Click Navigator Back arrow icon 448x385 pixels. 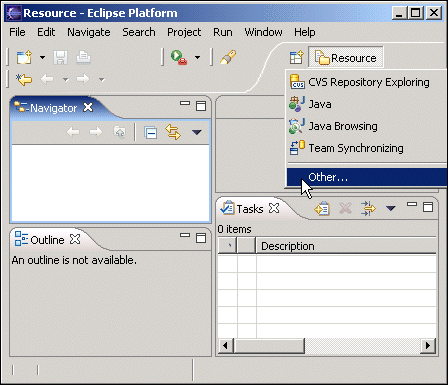point(73,132)
